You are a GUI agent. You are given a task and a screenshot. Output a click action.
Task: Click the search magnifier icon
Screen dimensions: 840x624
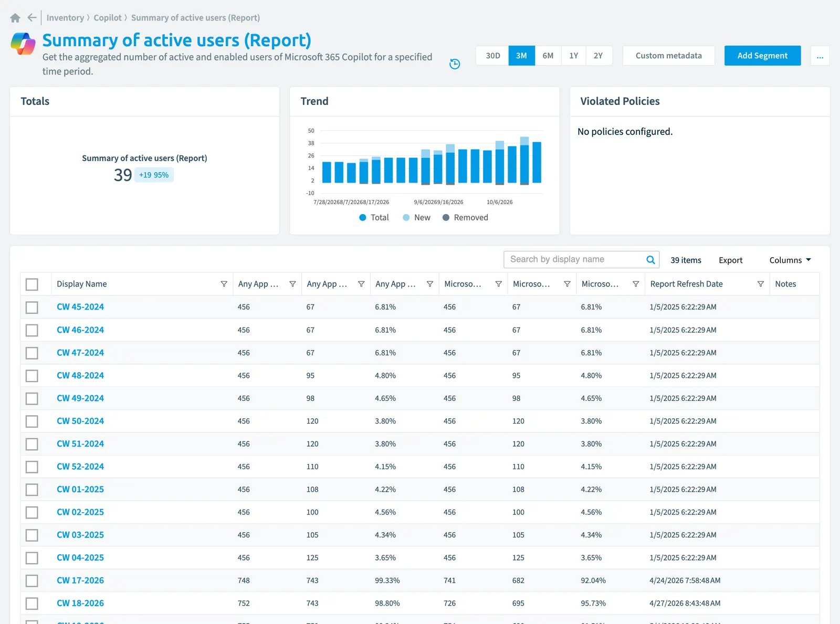[x=650, y=260]
